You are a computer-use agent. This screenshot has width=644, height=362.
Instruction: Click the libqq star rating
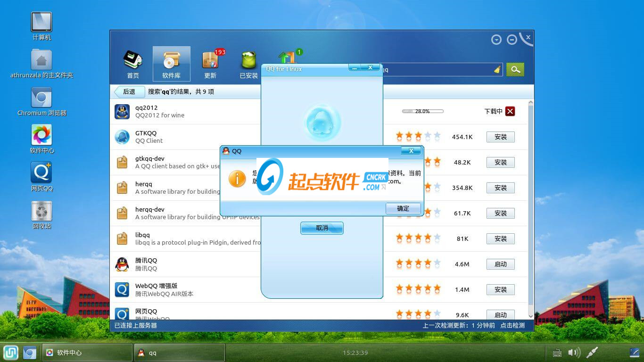(418, 238)
